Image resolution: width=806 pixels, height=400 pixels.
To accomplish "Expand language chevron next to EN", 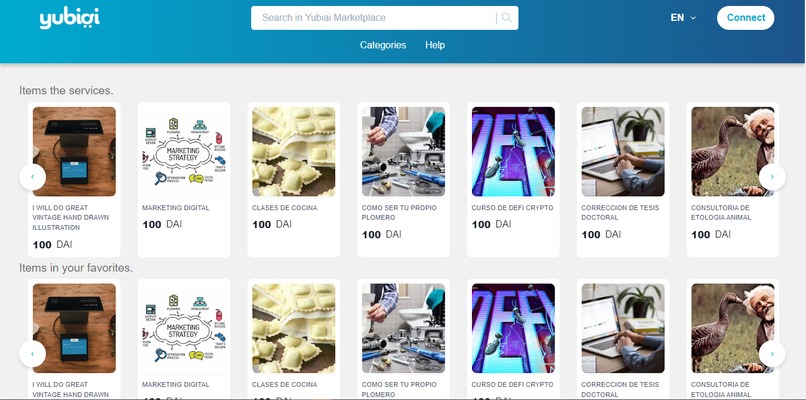I will [693, 18].
